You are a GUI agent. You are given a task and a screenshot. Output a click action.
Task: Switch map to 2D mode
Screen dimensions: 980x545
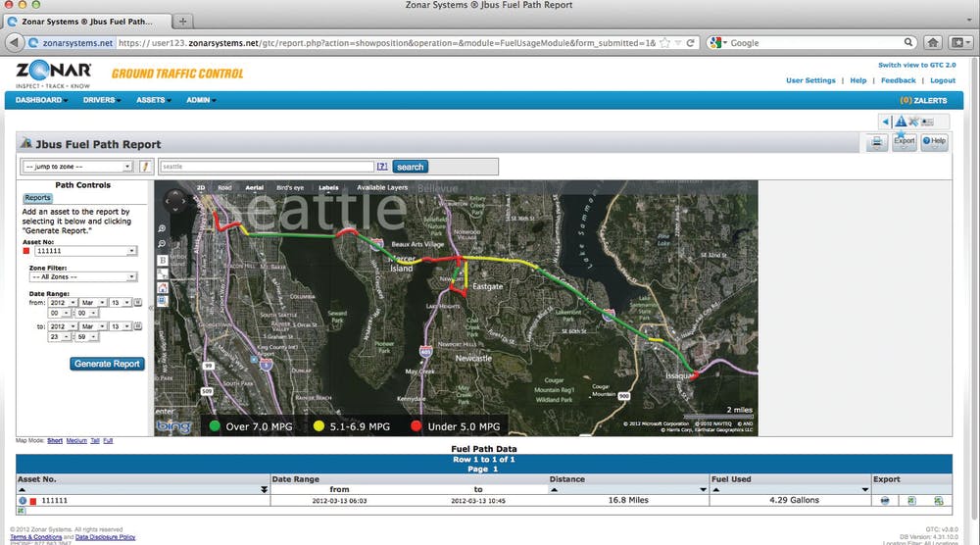pyautogui.click(x=201, y=187)
